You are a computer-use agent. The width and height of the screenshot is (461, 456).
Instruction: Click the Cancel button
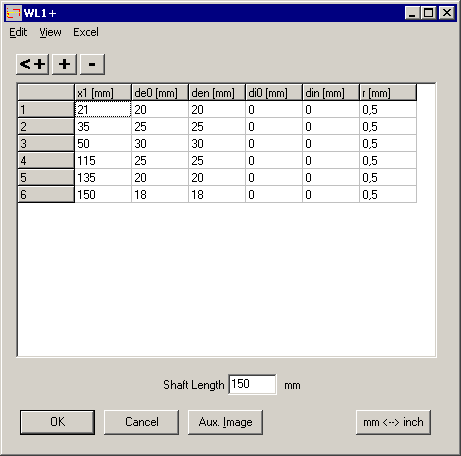point(141,422)
